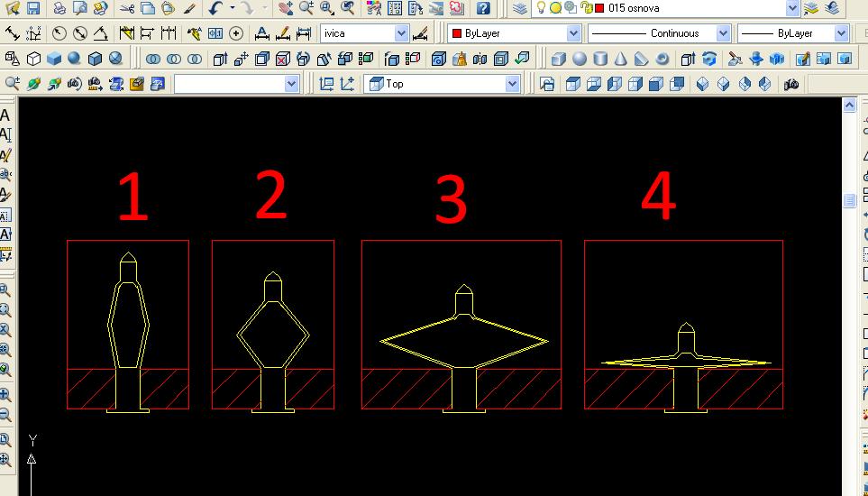Click the red layer color swatch
Image resolution: width=868 pixels, height=496 pixels.
coord(599,8)
